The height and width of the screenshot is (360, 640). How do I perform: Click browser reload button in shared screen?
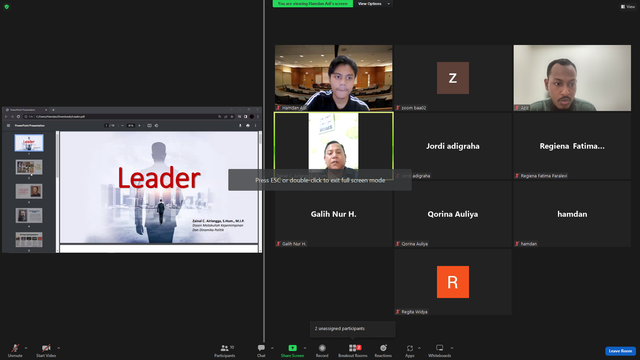[18, 117]
